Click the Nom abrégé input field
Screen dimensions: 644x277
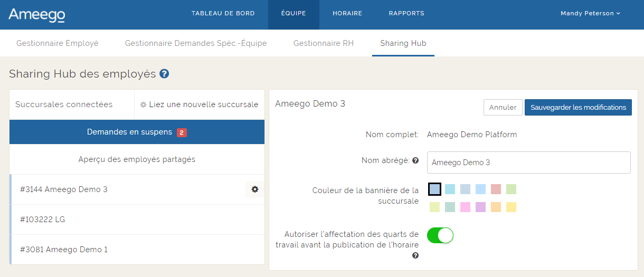point(528,163)
